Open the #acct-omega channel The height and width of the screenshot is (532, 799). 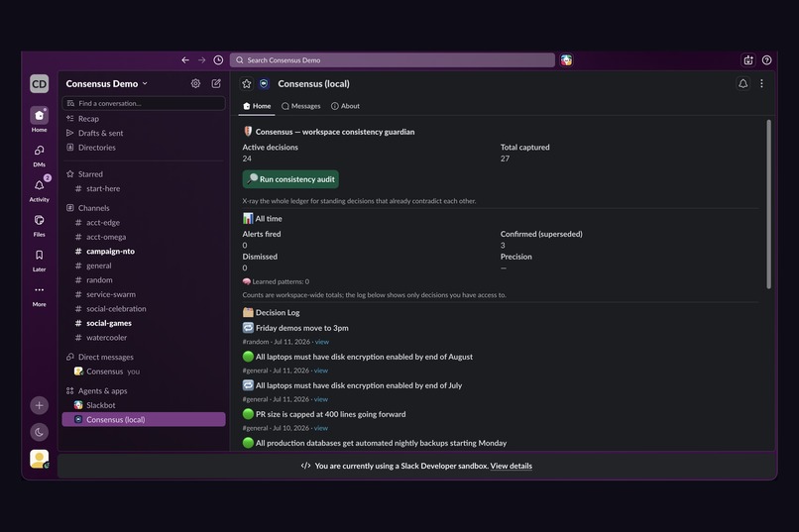pyautogui.click(x=143, y=237)
